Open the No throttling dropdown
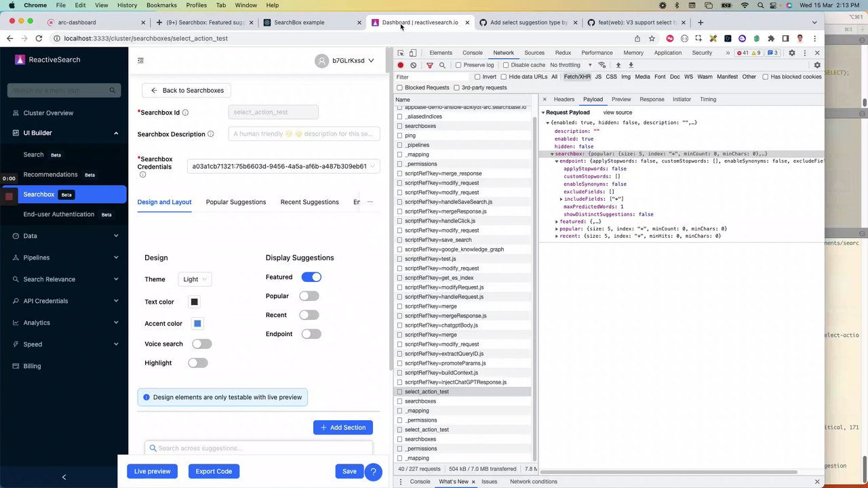The width and height of the screenshot is (868, 488). (x=570, y=65)
